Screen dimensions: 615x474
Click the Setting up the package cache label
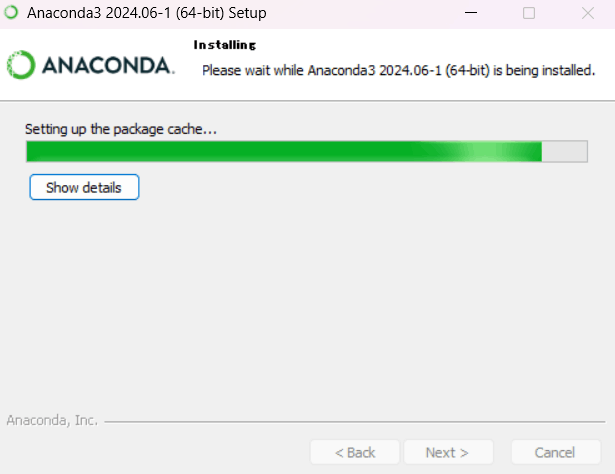pyautogui.click(x=121, y=129)
